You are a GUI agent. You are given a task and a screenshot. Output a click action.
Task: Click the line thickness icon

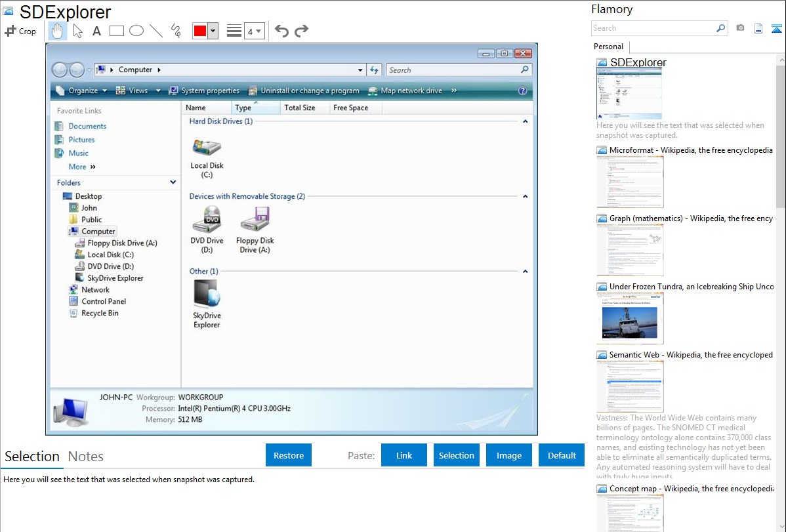tap(234, 31)
